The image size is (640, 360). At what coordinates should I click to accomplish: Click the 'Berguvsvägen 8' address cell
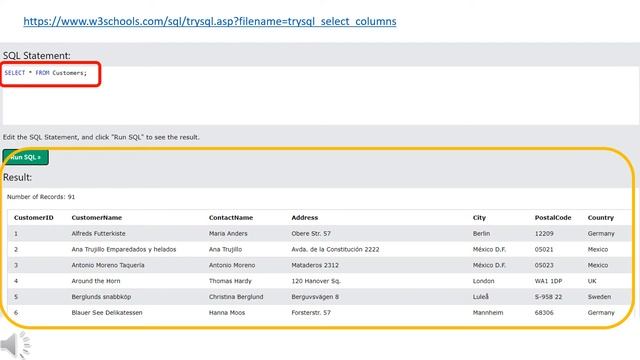point(315,297)
